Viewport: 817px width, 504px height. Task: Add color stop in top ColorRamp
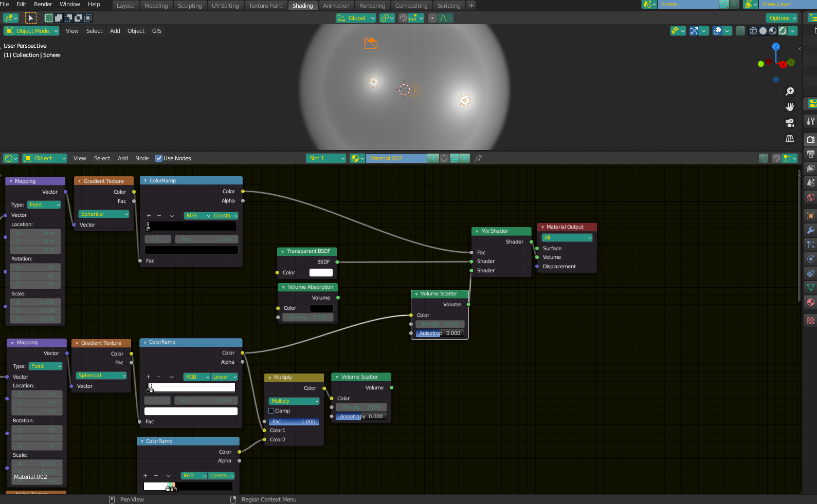149,216
